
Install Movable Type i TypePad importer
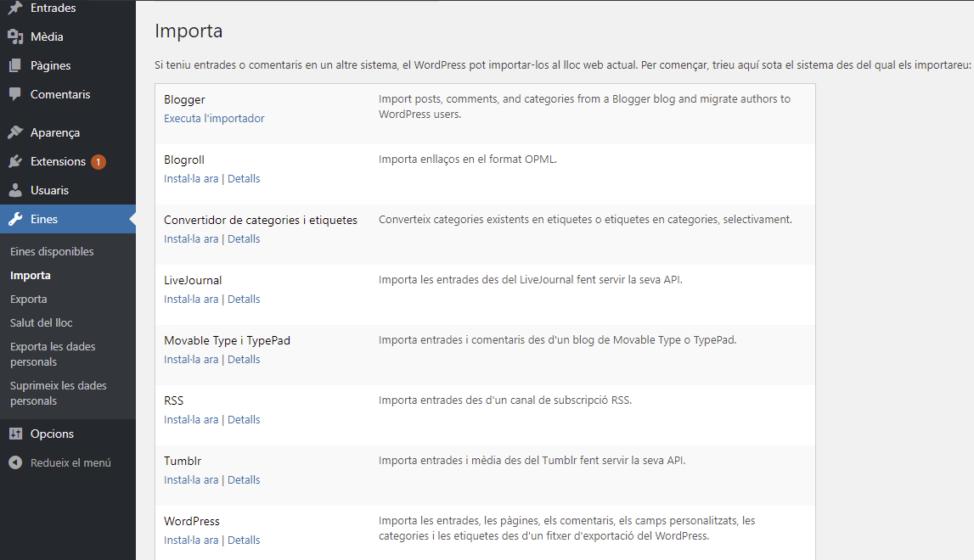coord(191,360)
